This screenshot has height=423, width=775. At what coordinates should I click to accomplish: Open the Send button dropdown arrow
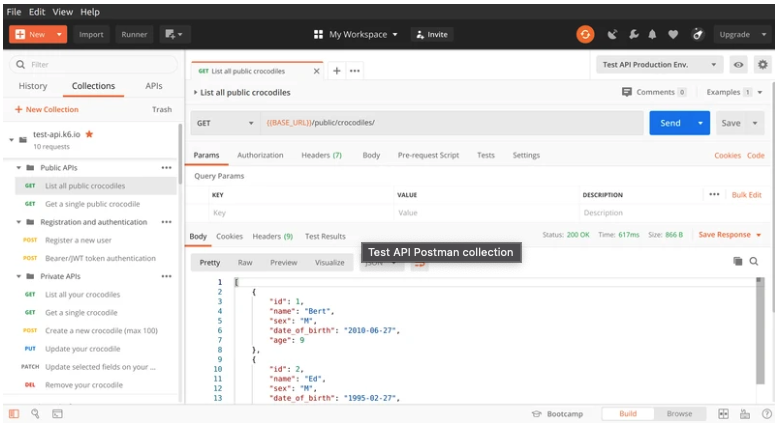700,123
